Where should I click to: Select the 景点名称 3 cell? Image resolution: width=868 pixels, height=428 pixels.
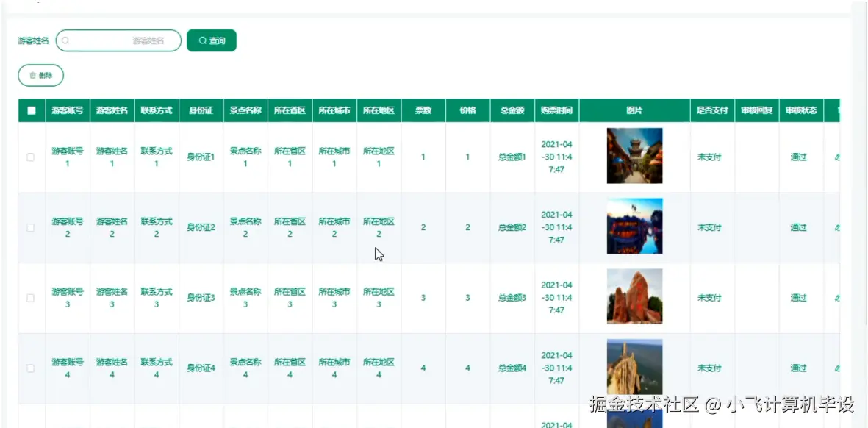pos(245,298)
